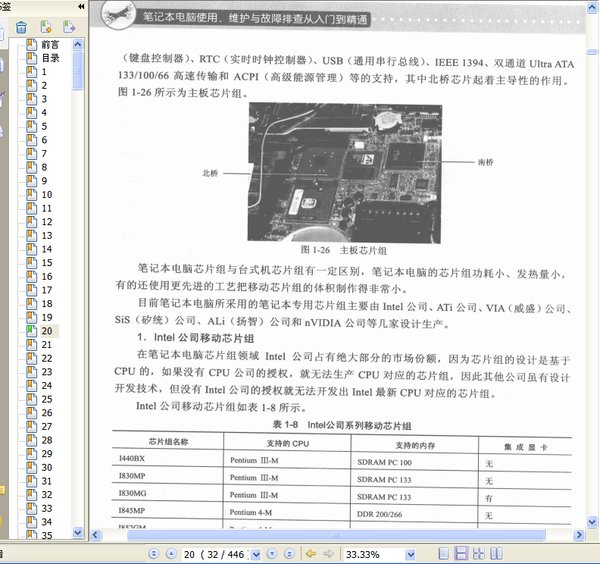Viewport: 600px width, 564px height.
Task: Click table cell SDRAM PC 100
Action: [384, 462]
